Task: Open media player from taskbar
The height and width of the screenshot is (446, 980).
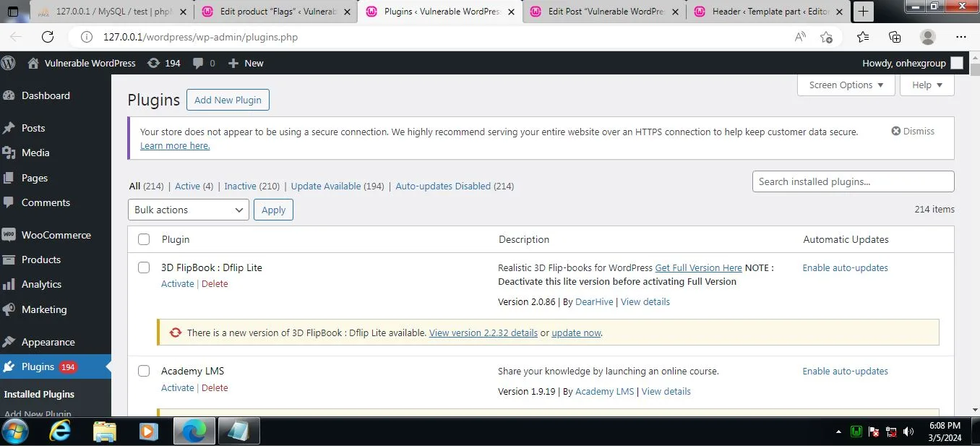Action: tap(148, 432)
